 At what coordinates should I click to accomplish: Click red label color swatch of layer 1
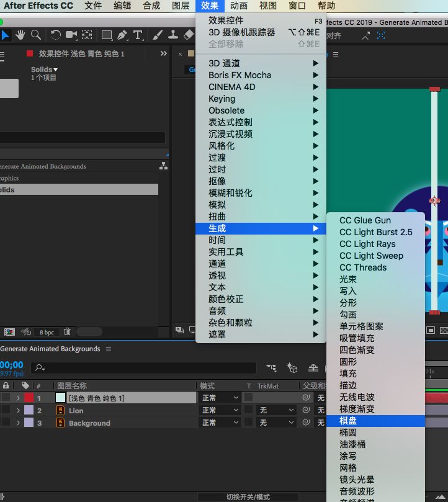point(29,398)
